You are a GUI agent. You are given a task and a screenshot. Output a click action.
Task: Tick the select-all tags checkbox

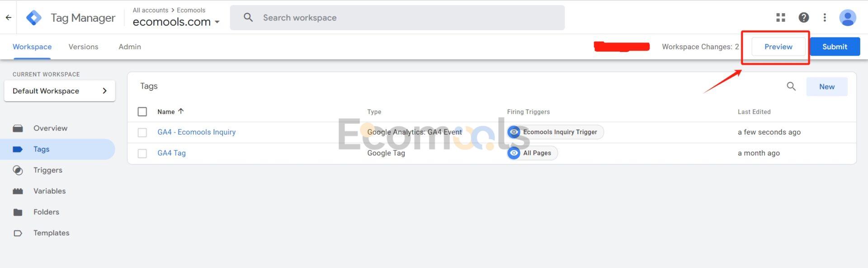[x=142, y=112]
